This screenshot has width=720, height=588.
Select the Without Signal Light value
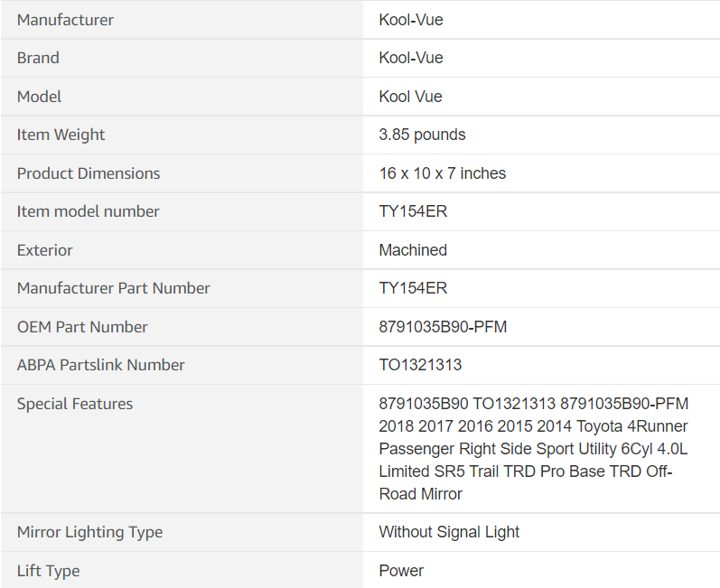(449, 532)
